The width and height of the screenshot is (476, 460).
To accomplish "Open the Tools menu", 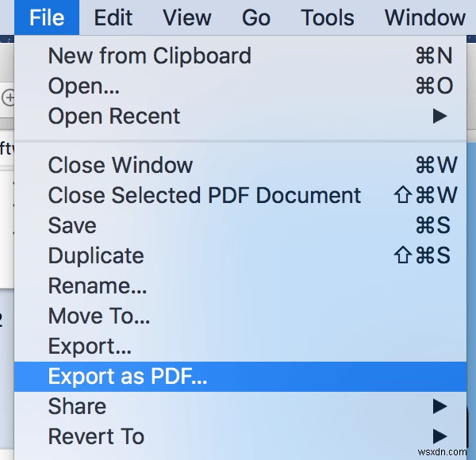I will click(x=328, y=17).
